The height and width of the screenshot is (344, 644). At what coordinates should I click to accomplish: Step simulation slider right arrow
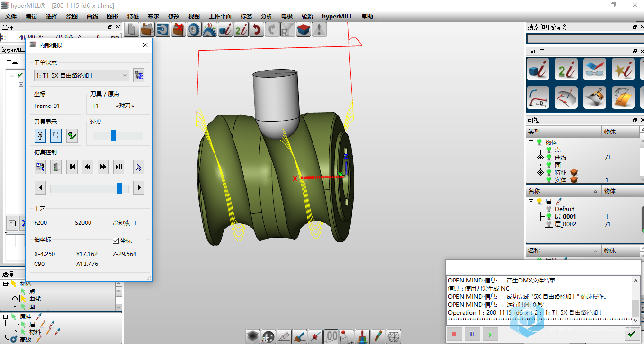pos(138,188)
